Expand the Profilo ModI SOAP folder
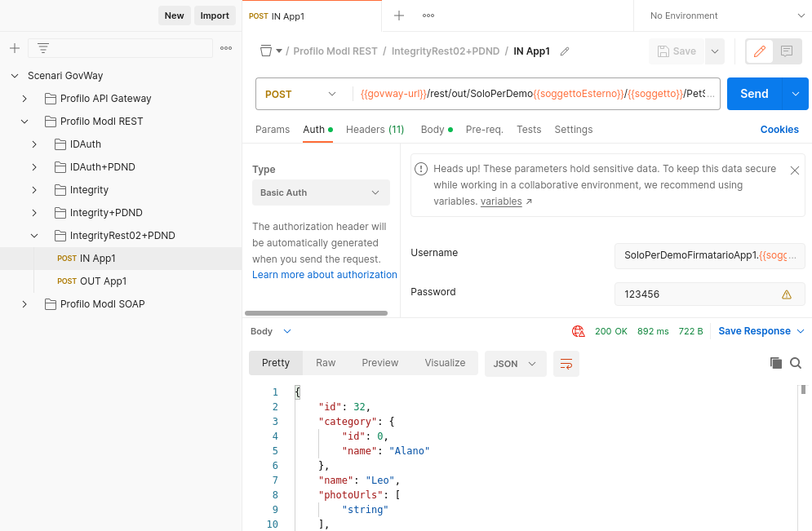 pos(24,303)
